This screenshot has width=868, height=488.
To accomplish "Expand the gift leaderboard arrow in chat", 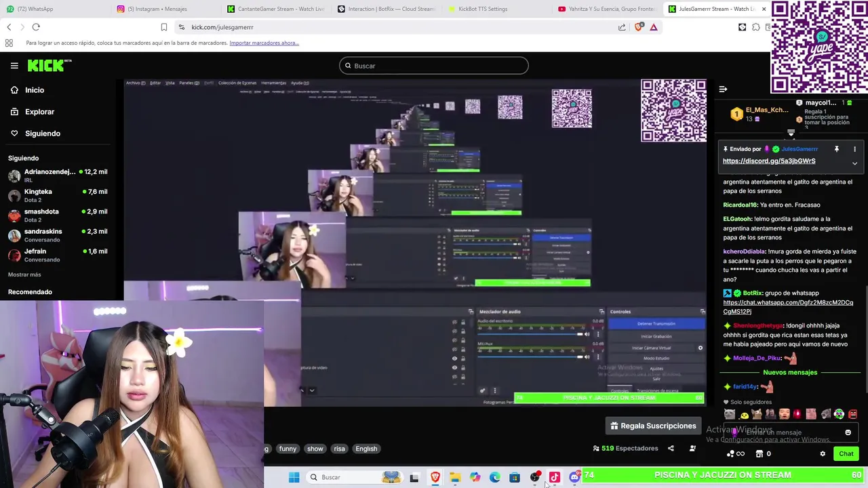I will 791,134.
